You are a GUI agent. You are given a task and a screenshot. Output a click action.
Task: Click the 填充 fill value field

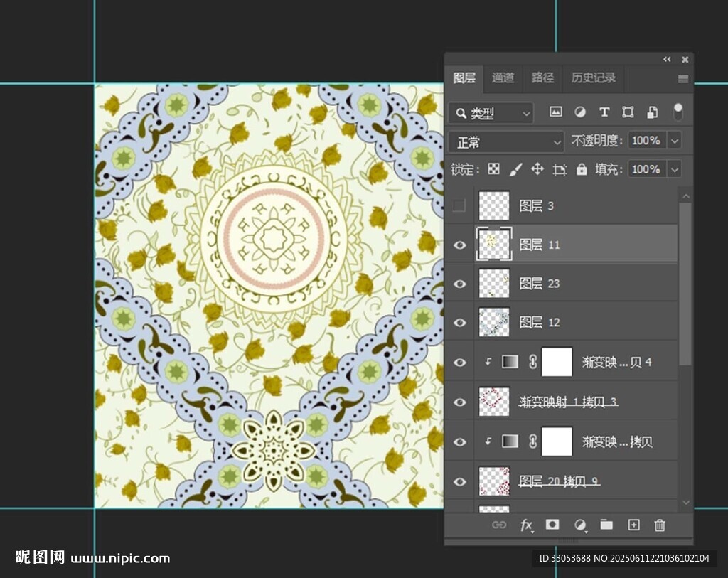[x=645, y=169]
